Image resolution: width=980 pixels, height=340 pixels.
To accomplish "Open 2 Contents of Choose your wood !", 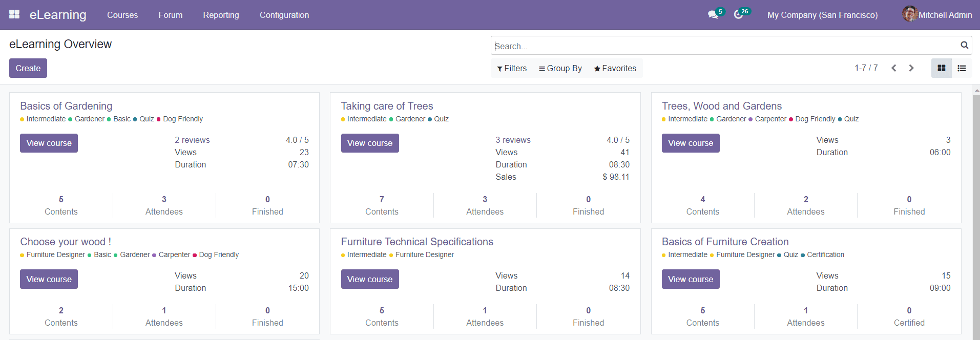I will (61, 316).
